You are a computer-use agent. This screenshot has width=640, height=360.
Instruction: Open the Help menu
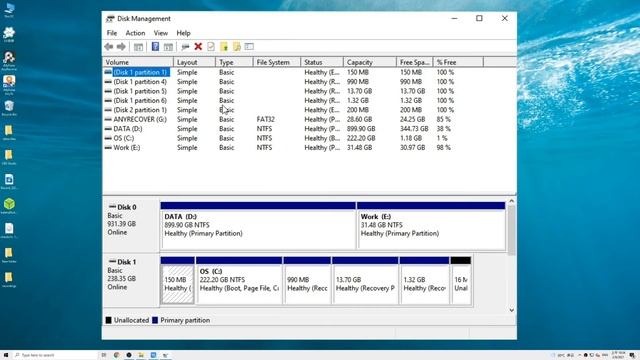coord(183,33)
